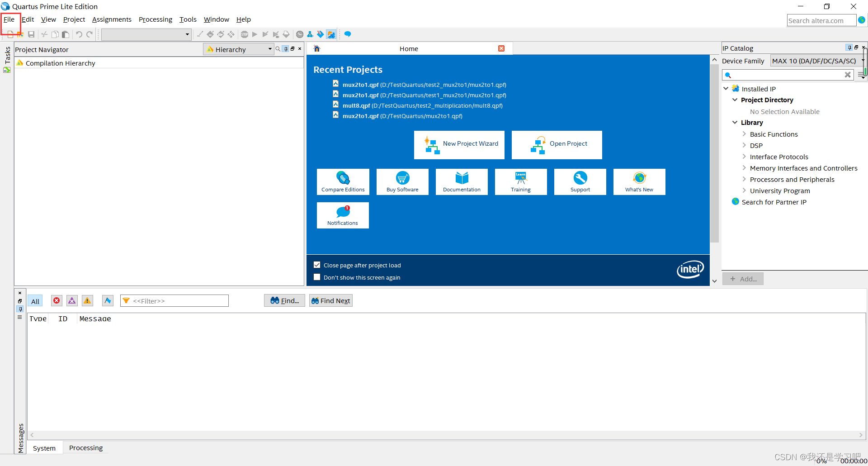Toggle the pin on Project Navigator panel
868x466 pixels.
click(x=286, y=49)
